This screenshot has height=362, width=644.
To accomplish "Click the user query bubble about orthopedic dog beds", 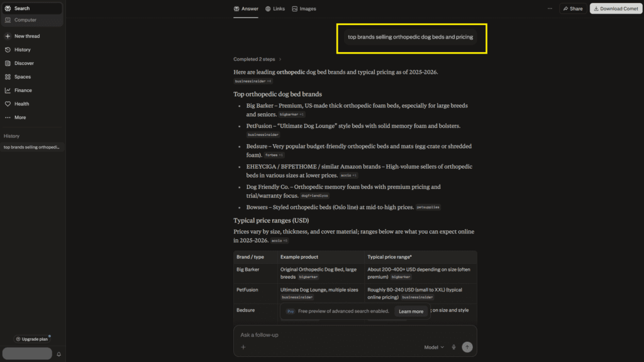I will 410,37.
